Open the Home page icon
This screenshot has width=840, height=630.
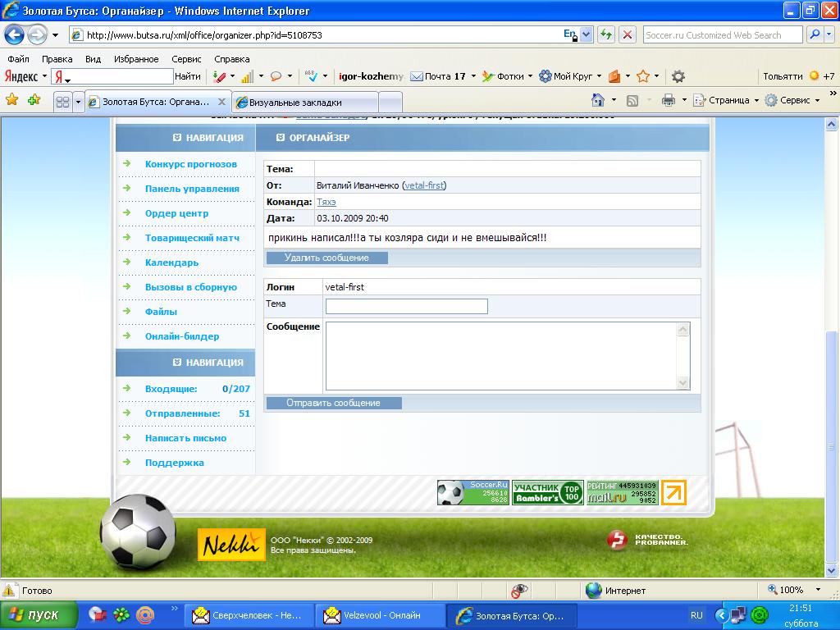click(599, 100)
